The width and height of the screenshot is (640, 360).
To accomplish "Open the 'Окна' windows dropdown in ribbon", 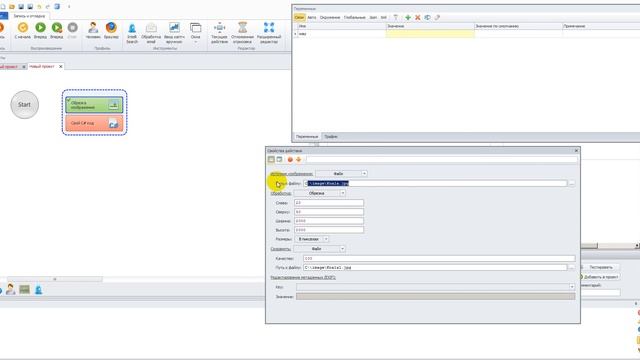I will (x=196, y=29).
